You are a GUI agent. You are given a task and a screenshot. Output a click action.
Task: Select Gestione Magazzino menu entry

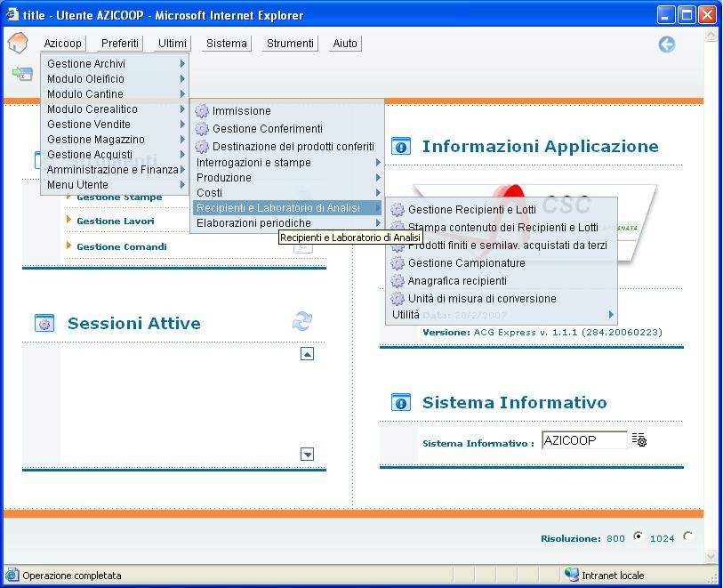pos(115,140)
